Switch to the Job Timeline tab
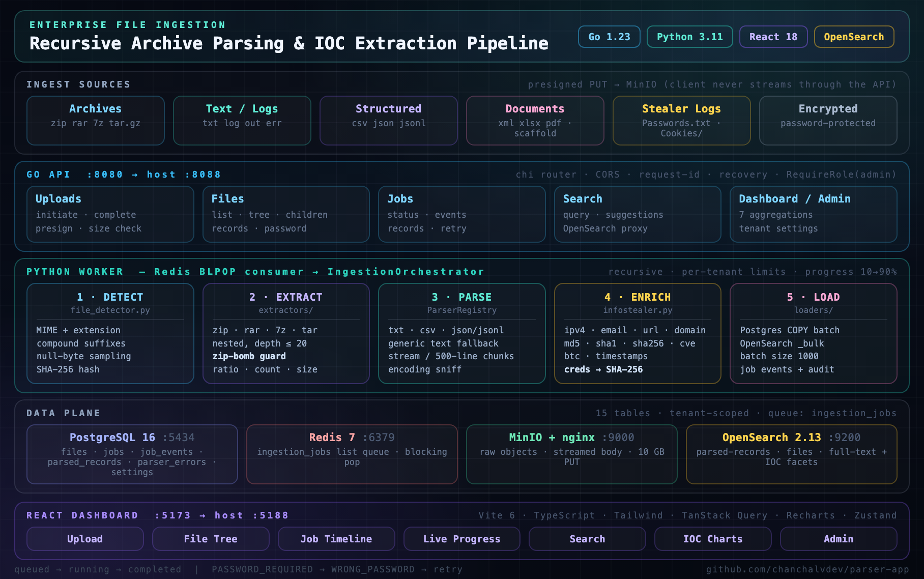924x579 pixels. 336,539
